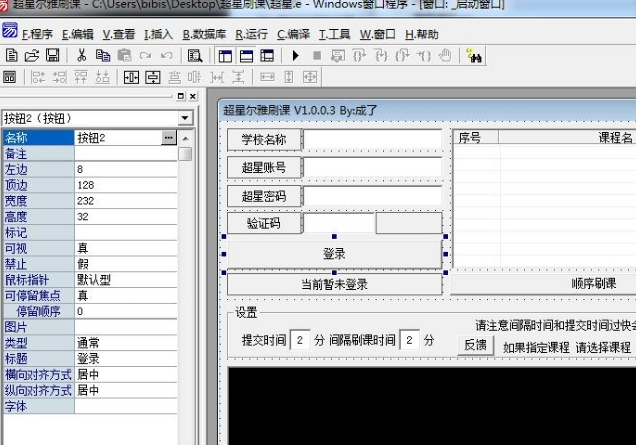Click the app logo icon left of 程序 menu

coord(9,31)
